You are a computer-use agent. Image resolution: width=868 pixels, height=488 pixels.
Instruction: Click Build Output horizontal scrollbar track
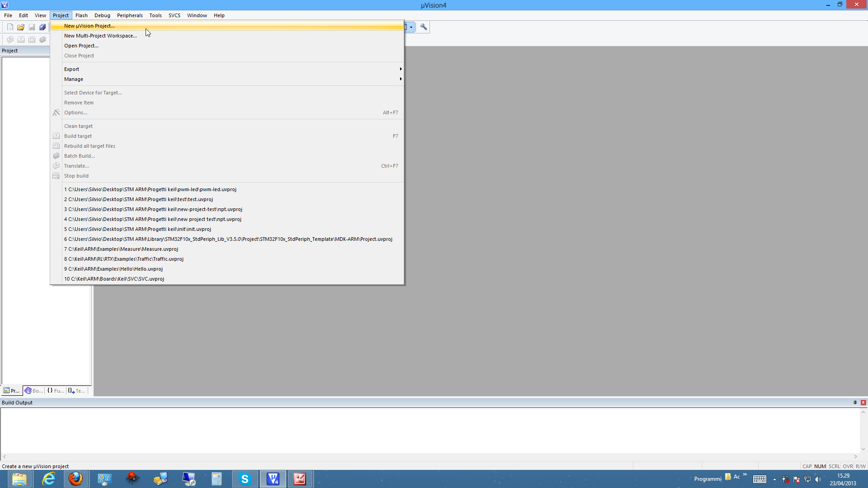(x=429, y=457)
